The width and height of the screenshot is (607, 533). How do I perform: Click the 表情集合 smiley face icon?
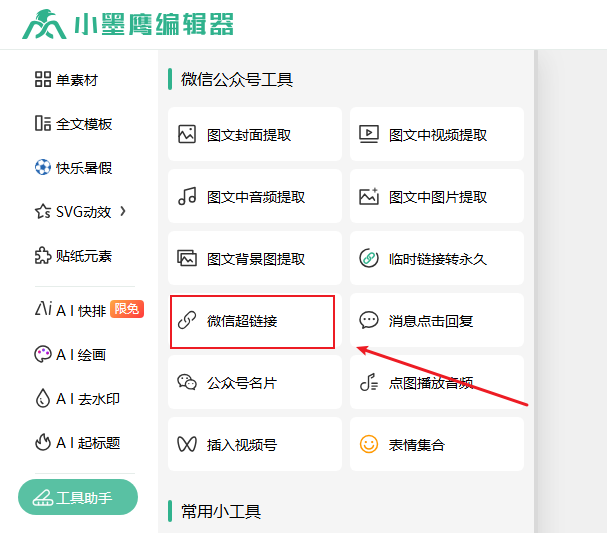click(x=369, y=444)
